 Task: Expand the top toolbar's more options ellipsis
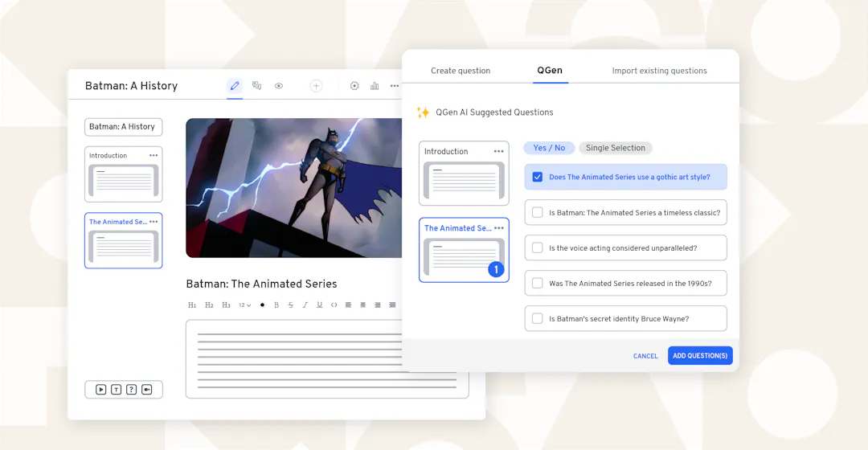[395, 86]
